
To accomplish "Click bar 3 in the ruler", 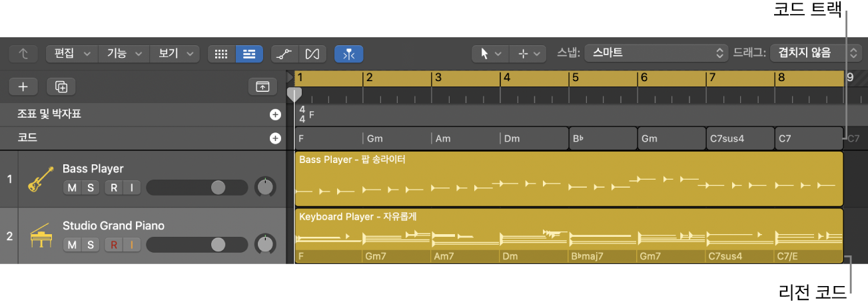I will (x=438, y=78).
